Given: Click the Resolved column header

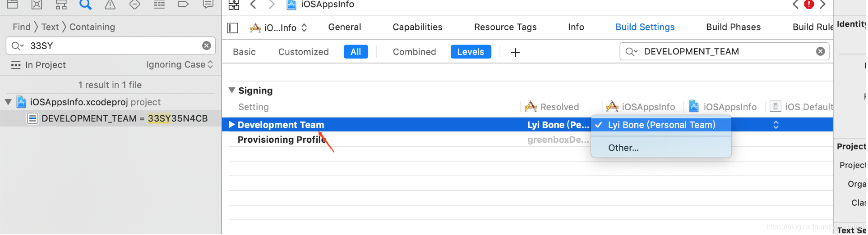Looking at the screenshot, I should (552, 107).
